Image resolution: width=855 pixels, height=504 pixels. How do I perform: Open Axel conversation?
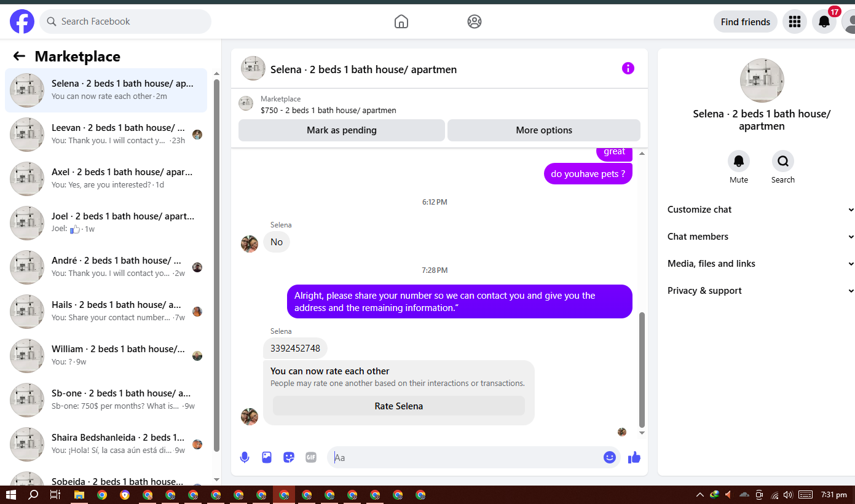pyautogui.click(x=106, y=179)
